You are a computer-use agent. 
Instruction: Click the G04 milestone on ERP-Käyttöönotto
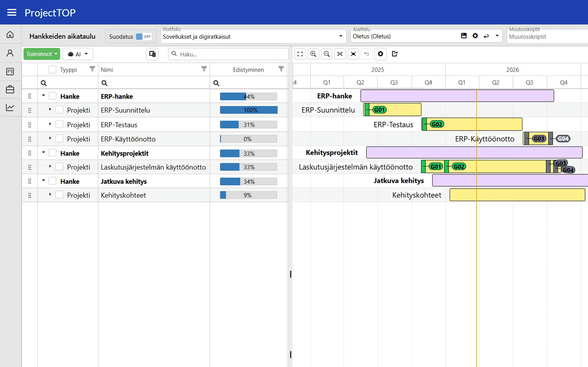click(563, 139)
